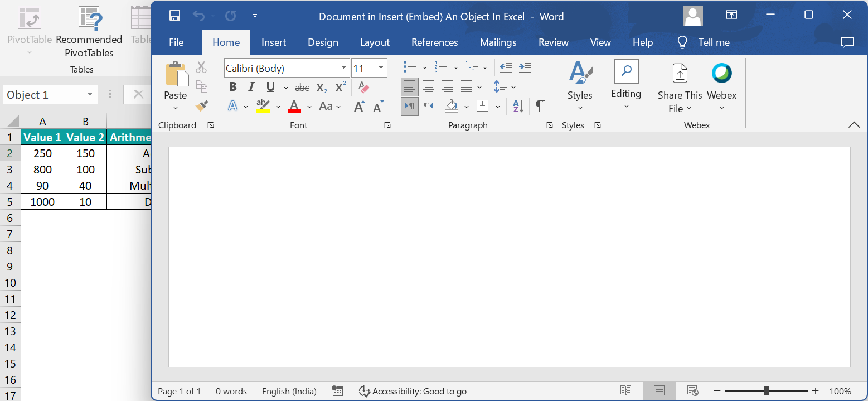Save the Word document using the floppy icon
Image resolution: width=868 pixels, height=401 pixels.
[x=174, y=16]
